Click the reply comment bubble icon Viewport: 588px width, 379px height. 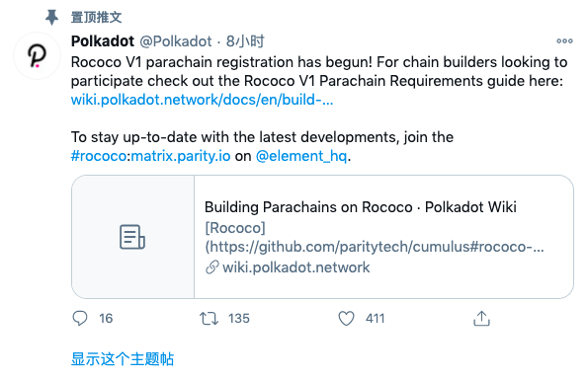(x=79, y=319)
